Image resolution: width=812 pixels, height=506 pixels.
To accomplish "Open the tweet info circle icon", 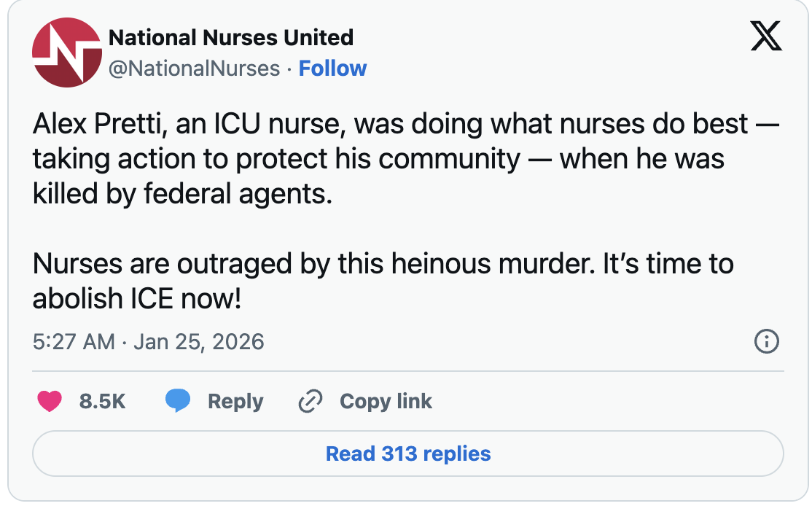I will click(767, 341).
